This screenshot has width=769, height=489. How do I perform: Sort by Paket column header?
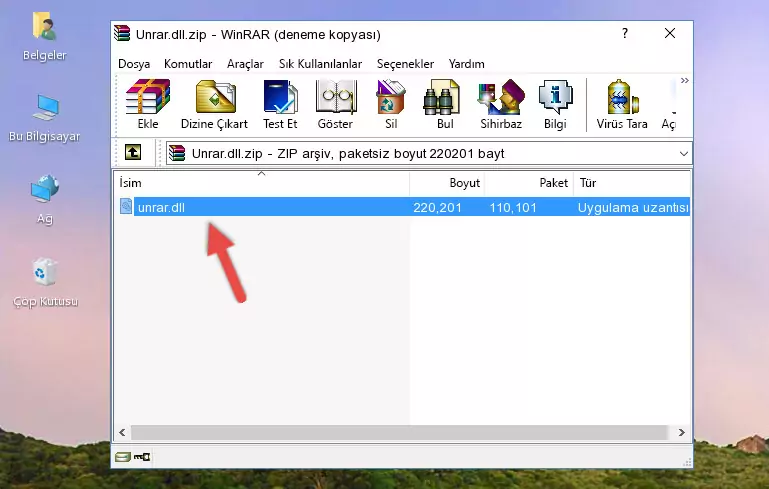(x=529, y=182)
